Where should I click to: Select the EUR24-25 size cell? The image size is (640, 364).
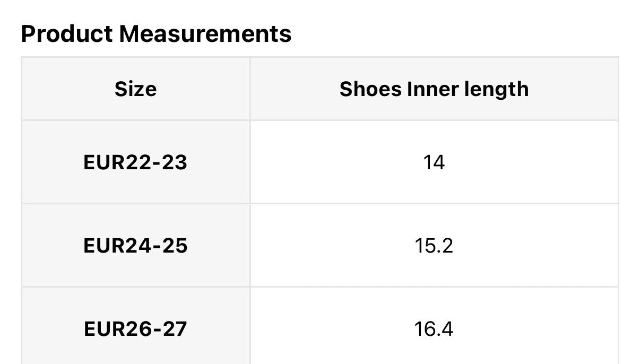pyautogui.click(x=135, y=246)
